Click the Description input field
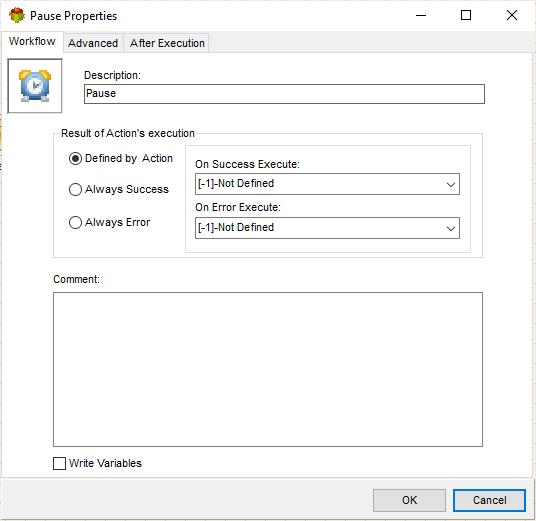Image resolution: width=536 pixels, height=521 pixels. (x=284, y=94)
